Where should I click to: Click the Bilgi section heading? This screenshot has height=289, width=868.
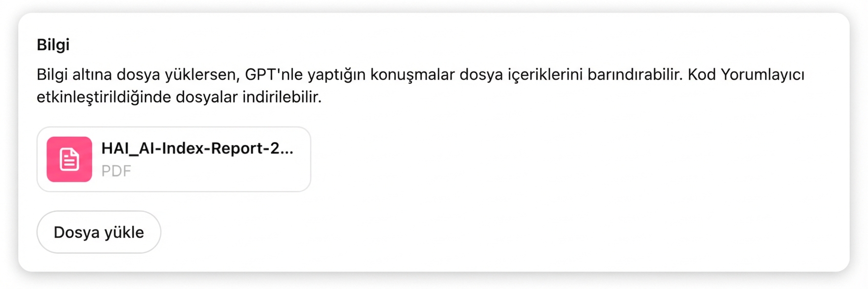click(53, 44)
